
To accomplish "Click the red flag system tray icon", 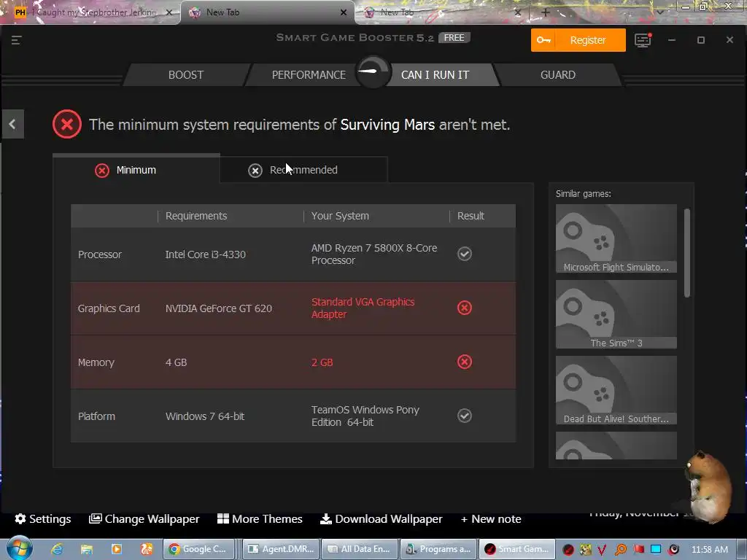I will [639, 550].
